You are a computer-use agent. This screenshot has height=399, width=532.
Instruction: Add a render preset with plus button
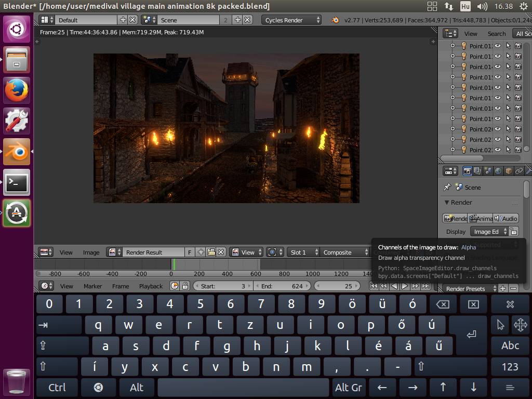tap(503, 289)
